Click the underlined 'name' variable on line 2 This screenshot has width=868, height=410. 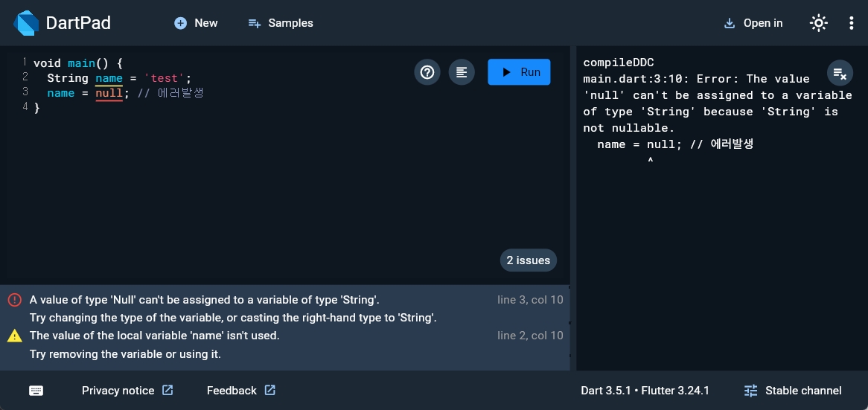pos(109,78)
